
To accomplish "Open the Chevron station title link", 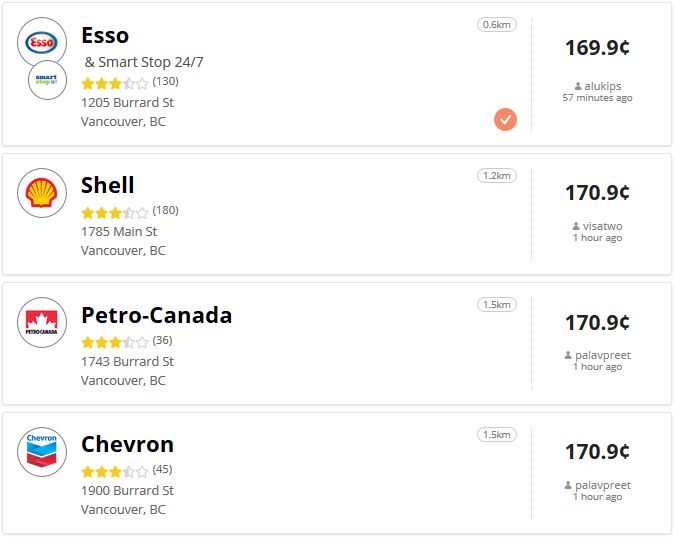I will coord(127,444).
